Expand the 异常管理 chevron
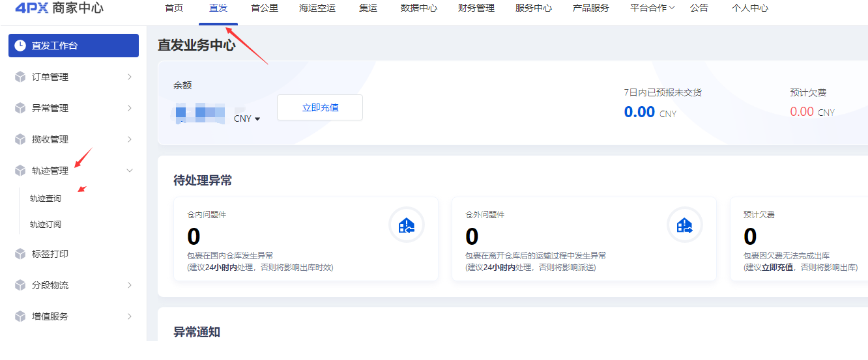 pyautogui.click(x=129, y=108)
